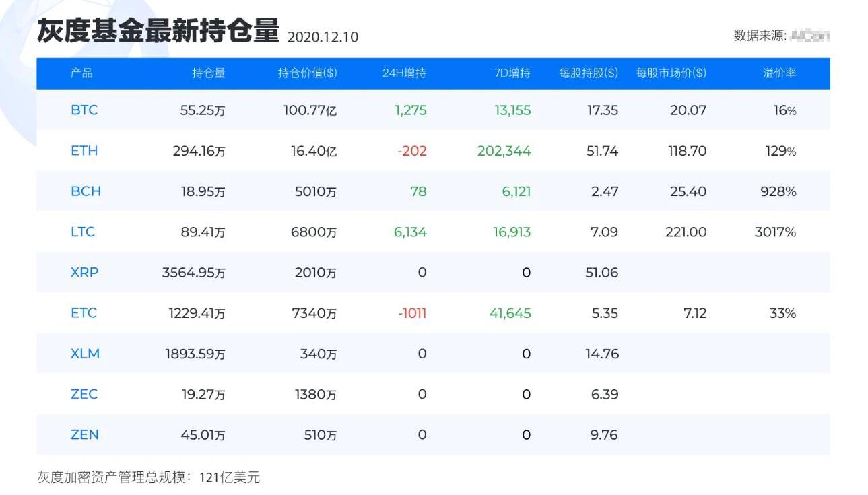Click the 灰度基金最新持仓量 title
The height and width of the screenshot is (495, 868).
(x=158, y=30)
